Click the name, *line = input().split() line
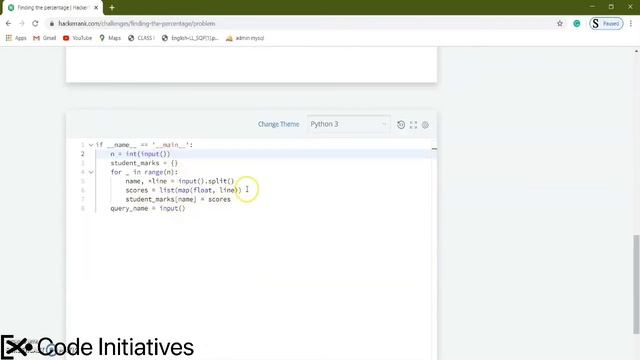 click(x=180, y=181)
